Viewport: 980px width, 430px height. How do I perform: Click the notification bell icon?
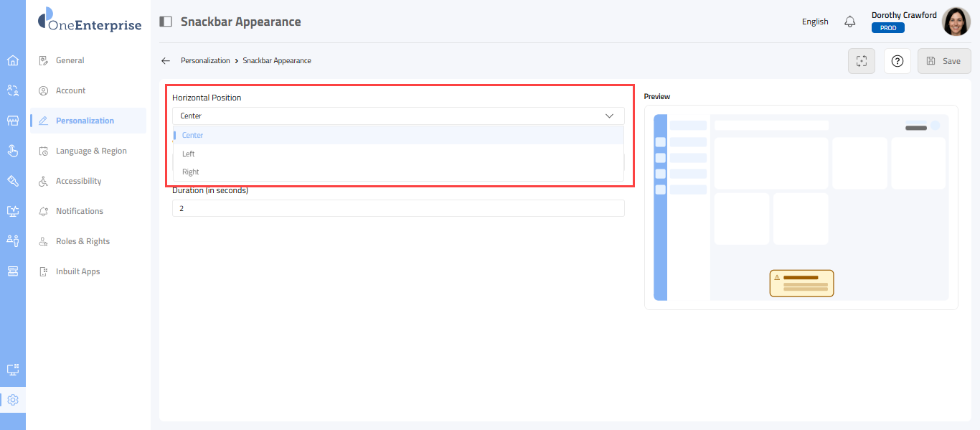pos(850,22)
